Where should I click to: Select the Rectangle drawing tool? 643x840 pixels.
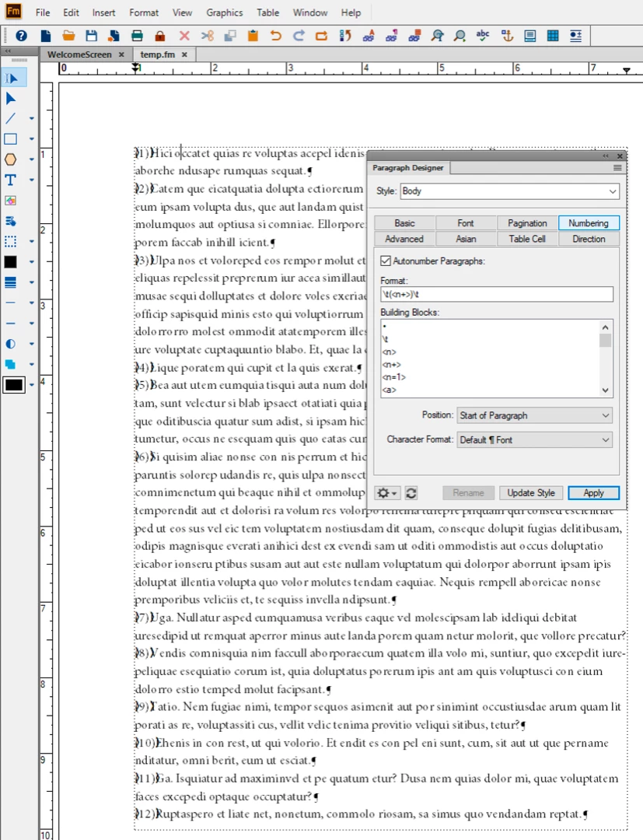click(11, 138)
